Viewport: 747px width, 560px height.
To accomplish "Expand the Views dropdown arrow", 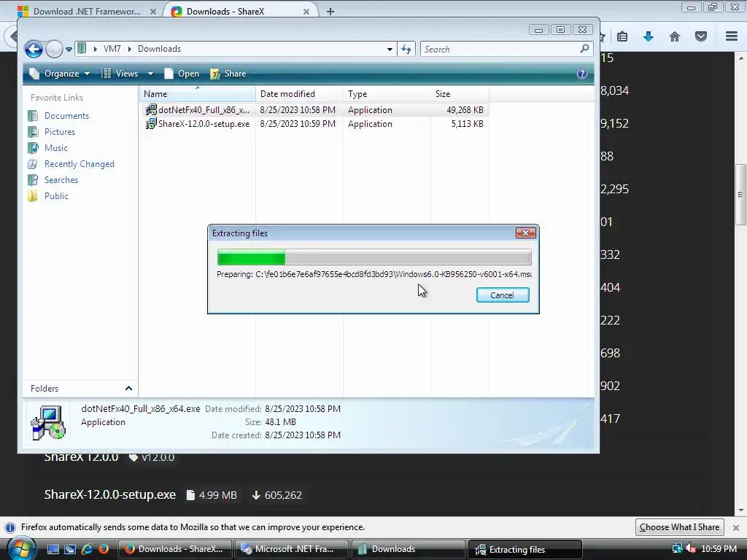I will tap(150, 74).
